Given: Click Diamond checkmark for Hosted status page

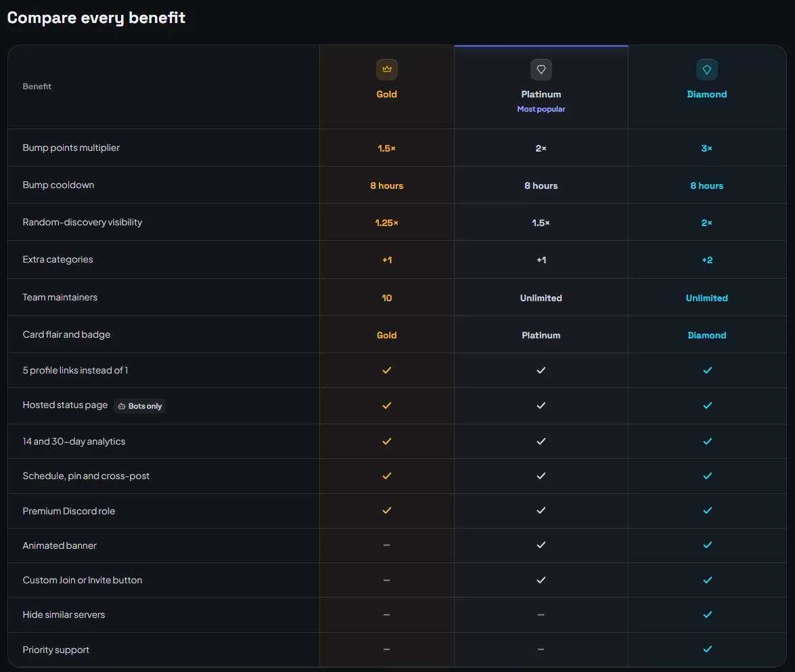Looking at the screenshot, I should click(707, 405).
